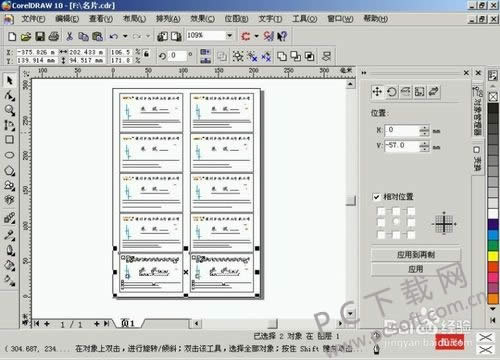This screenshot has width=500, height=360.
Task: Select the Shape edit tool
Action: (9, 96)
